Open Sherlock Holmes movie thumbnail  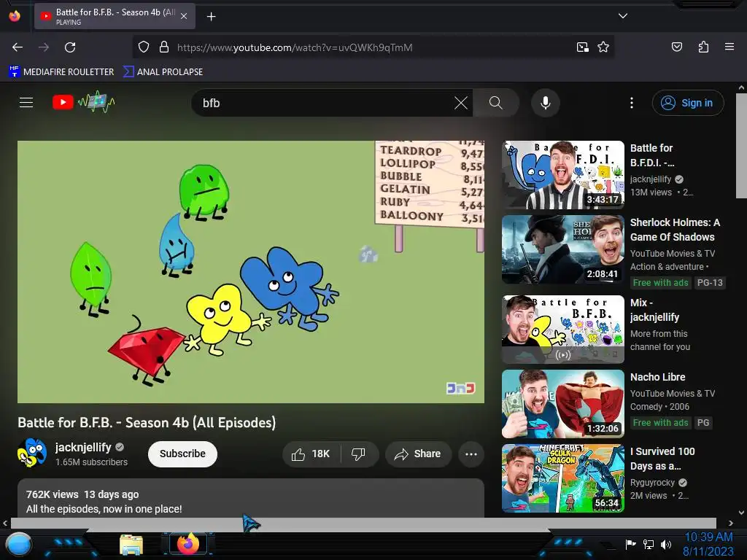click(562, 249)
